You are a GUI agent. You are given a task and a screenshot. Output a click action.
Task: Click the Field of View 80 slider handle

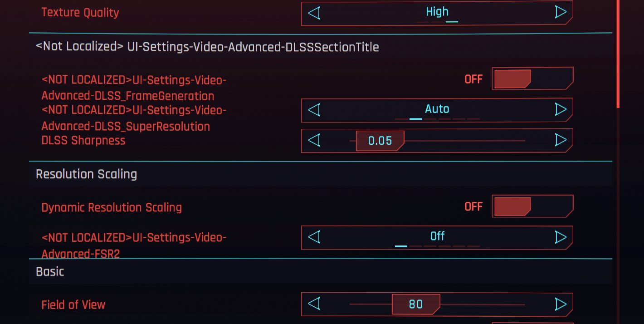pos(415,304)
